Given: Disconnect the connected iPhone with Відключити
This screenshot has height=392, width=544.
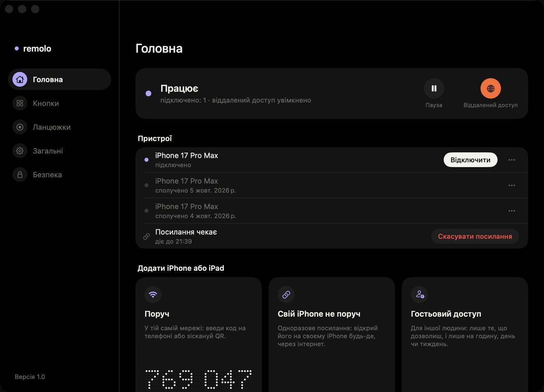Looking at the screenshot, I should [x=471, y=160].
